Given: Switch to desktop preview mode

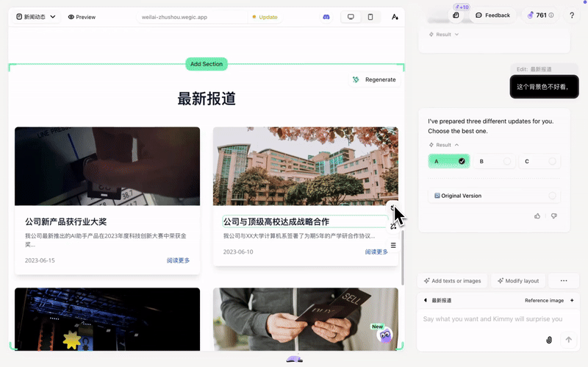Looking at the screenshot, I should pos(351,17).
